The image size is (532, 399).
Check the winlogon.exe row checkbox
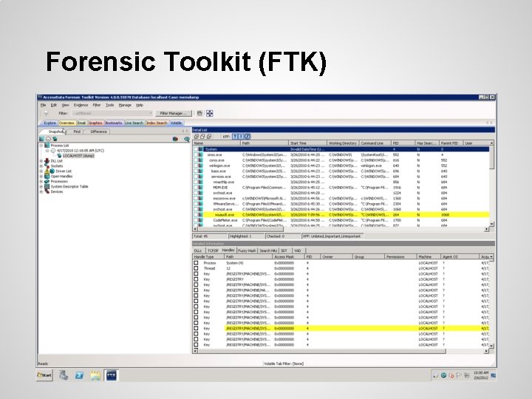click(196, 166)
